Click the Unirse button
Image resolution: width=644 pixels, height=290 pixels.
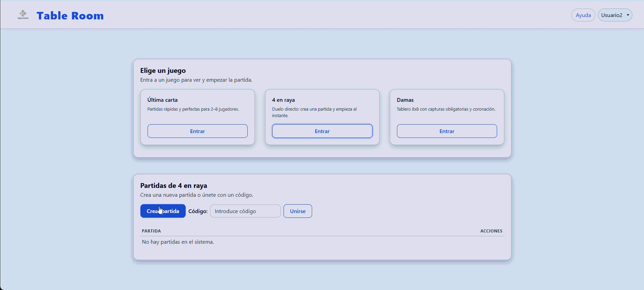tap(297, 211)
